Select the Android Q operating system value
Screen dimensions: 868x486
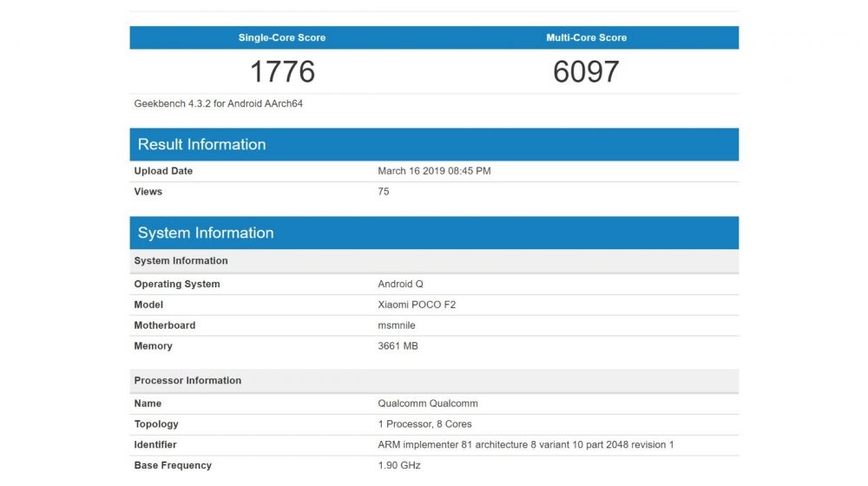click(401, 285)
